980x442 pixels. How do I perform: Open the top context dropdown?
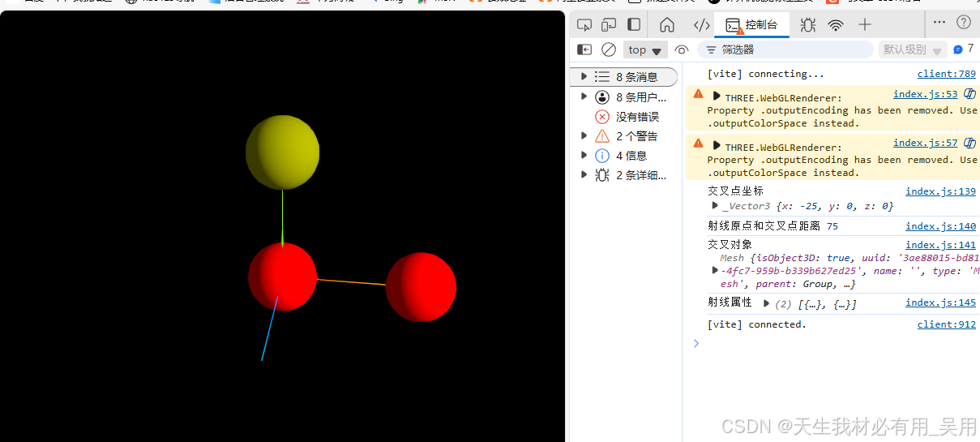pyautogui.click(x=645, y=49)
